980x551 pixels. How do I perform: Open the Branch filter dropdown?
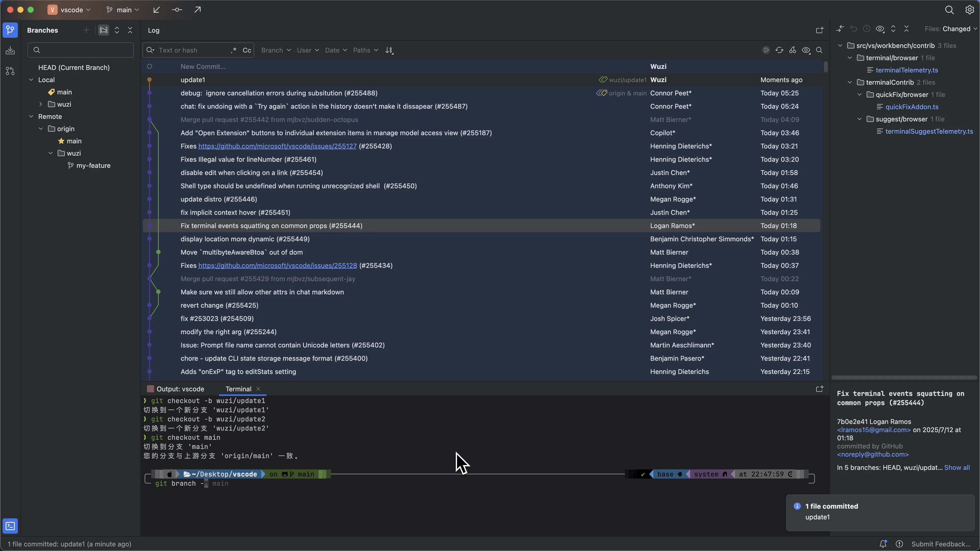(x=276, y=50)
